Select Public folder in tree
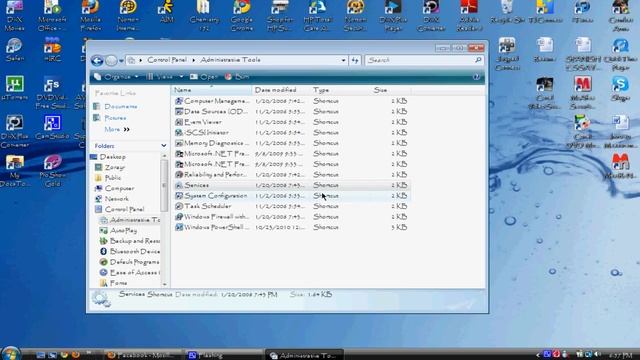The width and height of the screenshot is (640, 360). 108,178
